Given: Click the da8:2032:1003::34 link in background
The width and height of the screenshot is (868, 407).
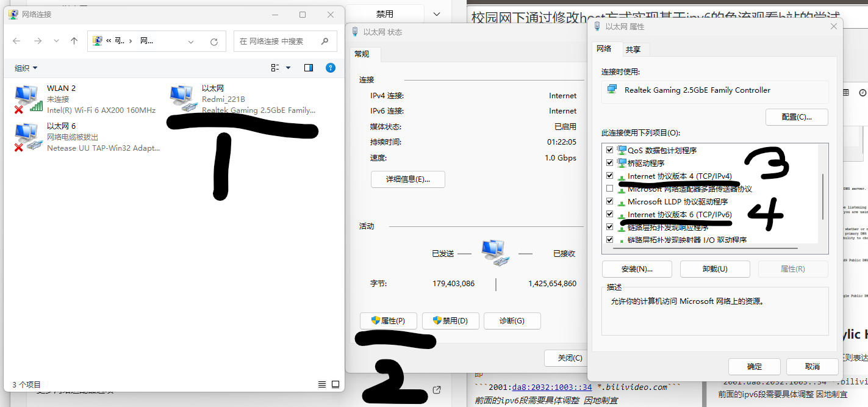Looking at the screenshot, I should (x=552, y=387).
